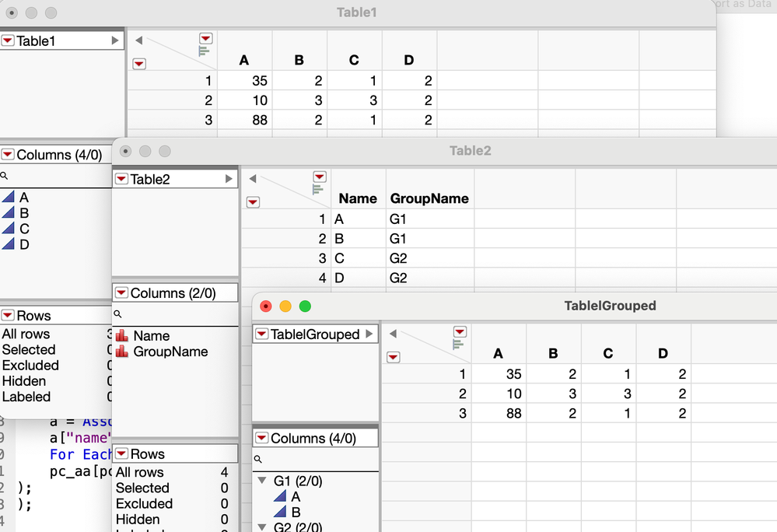Select cell with value 35 in Table1
The width and height of the screenshot is (777, 532).
coord(245,80)
